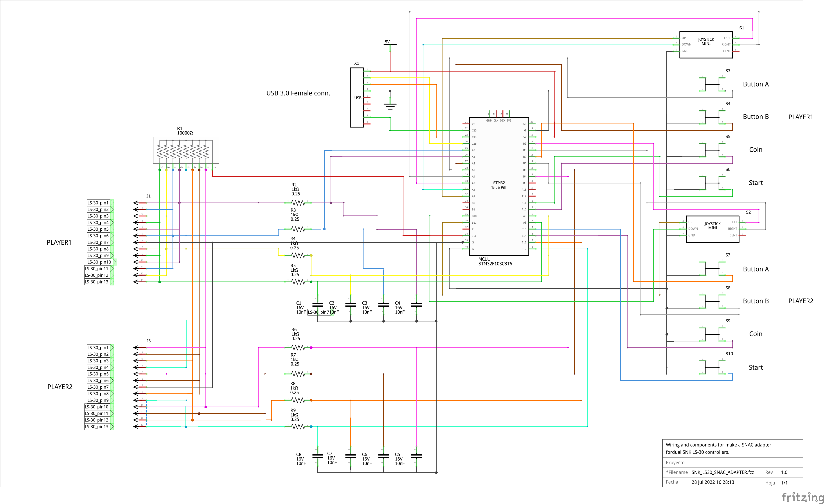Select 'Button A' label next to S3

pyautogui.click(x=756, y=84)
